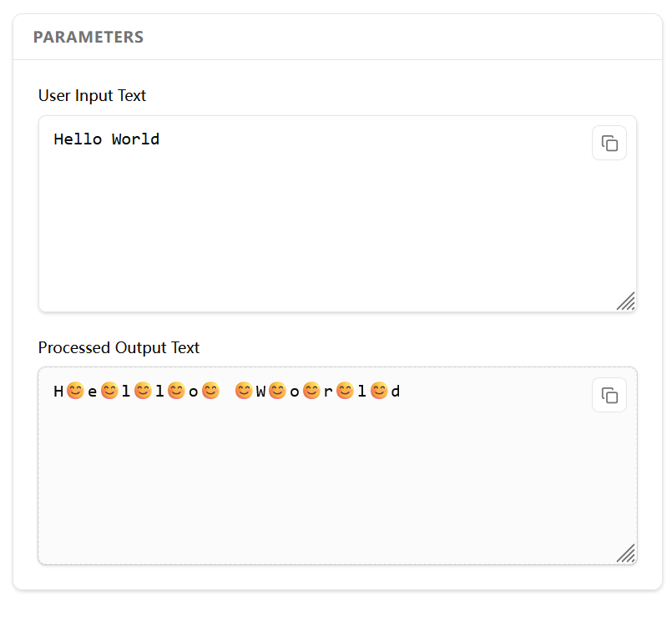Click the letter "H" in processed output
Viewport: 672px width, 622px height.
[58, 391]
